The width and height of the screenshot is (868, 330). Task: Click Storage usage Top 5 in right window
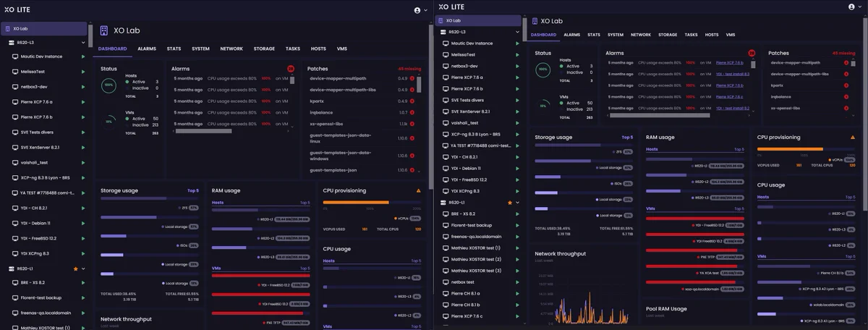click(627, 137)
